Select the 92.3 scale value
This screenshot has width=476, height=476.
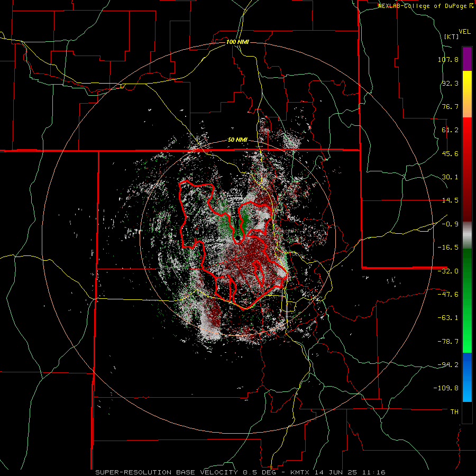click(450, 83)
